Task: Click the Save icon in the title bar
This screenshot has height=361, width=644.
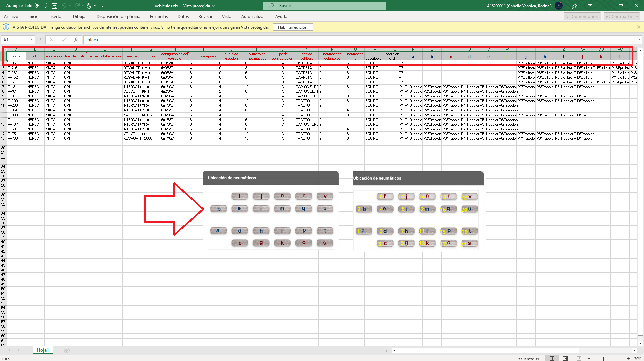Action: click(54, 6)
